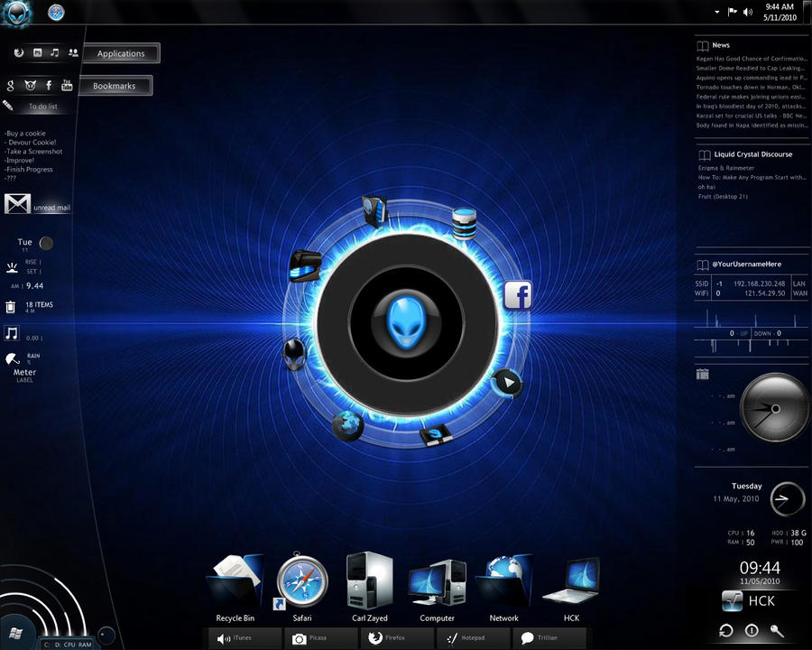Click the Windows start orb bottom-left

[x=15, y=633]
